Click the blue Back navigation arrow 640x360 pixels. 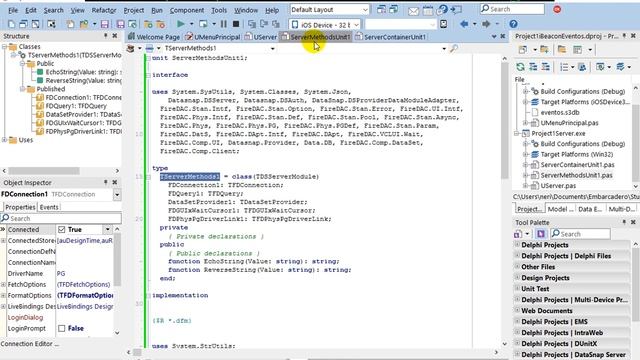464,24
